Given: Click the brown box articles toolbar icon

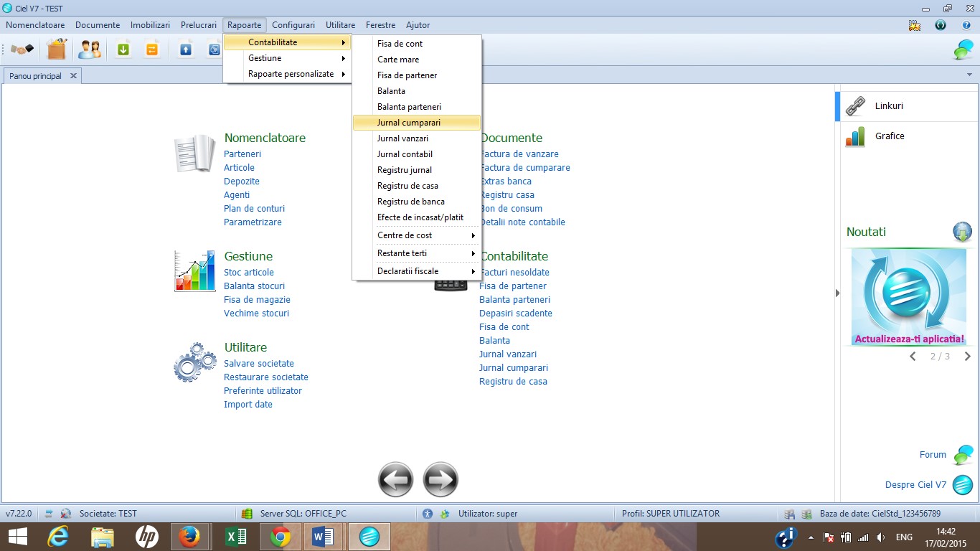Looking at the screenshot, I should click(57, 49).
